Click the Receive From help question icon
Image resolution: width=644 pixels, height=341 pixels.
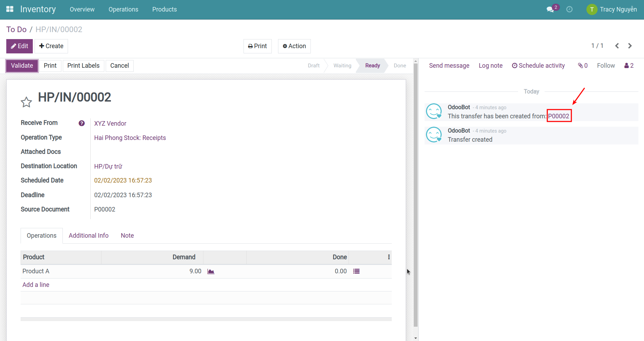[82, 123]
